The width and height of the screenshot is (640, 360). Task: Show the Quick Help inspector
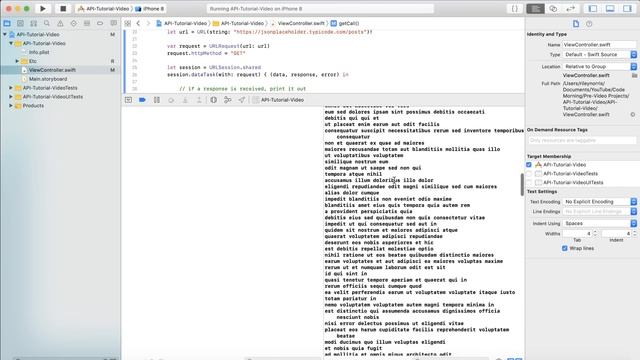pyautogui.click(x=589, y=24)
